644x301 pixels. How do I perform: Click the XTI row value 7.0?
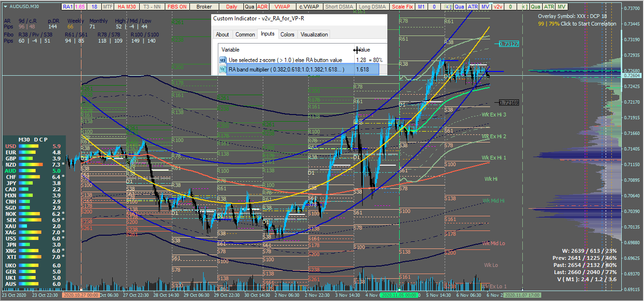tap(56, 257)
